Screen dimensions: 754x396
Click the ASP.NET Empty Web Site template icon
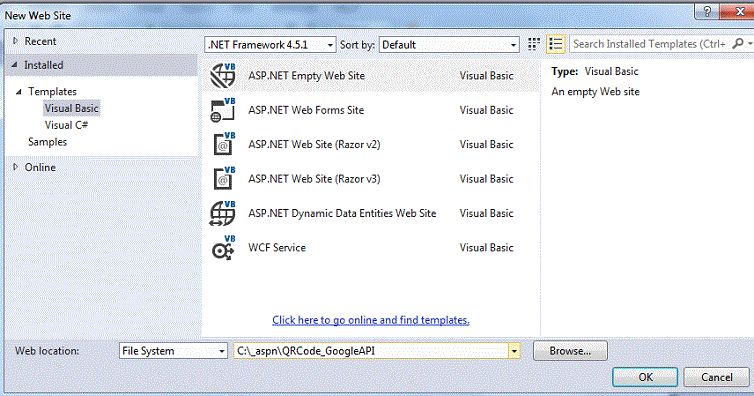[223, 75]
